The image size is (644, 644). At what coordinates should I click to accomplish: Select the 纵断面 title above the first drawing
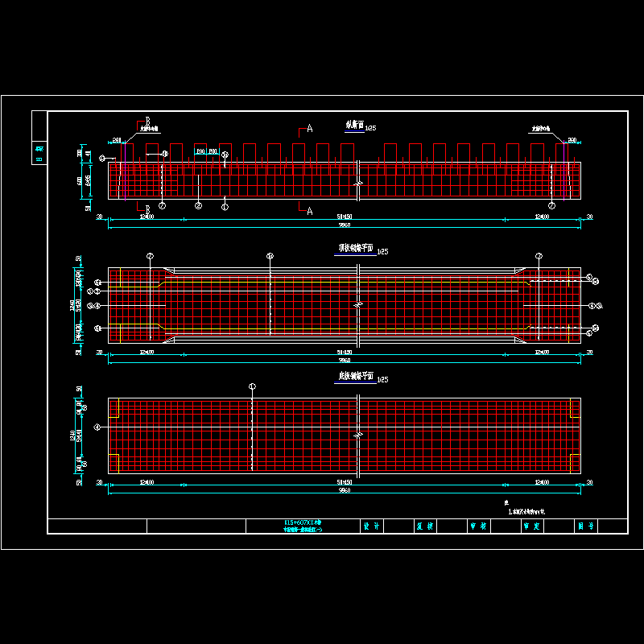[x=355, y=125]
